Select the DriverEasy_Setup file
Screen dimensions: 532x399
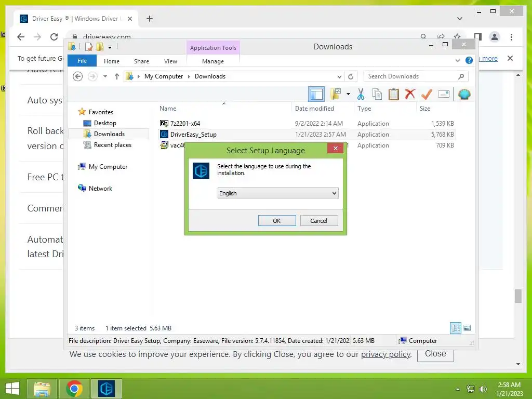[x=193, y=135]
